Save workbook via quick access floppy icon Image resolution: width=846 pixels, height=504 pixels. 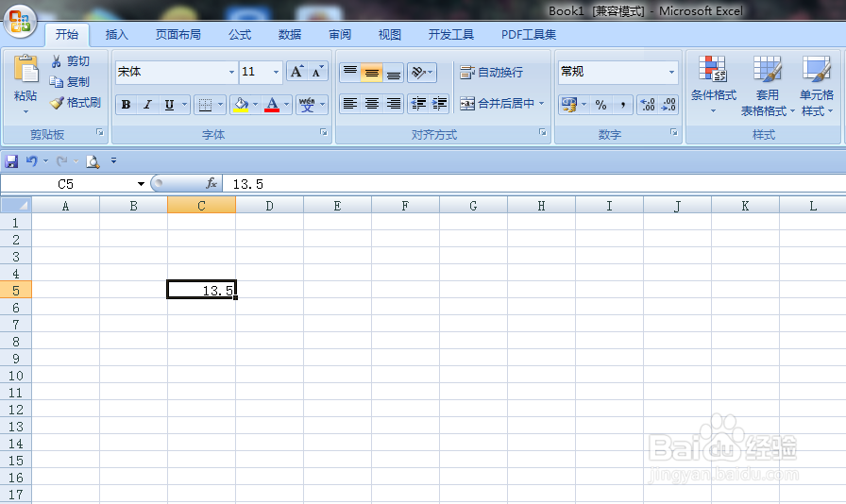[x=11, y=160]
